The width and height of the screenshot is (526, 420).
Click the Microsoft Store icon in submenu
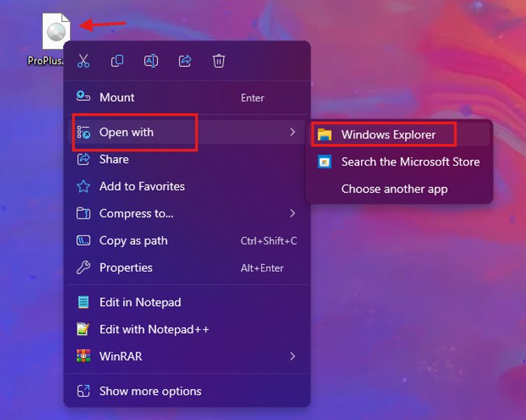tap(325, 162)
